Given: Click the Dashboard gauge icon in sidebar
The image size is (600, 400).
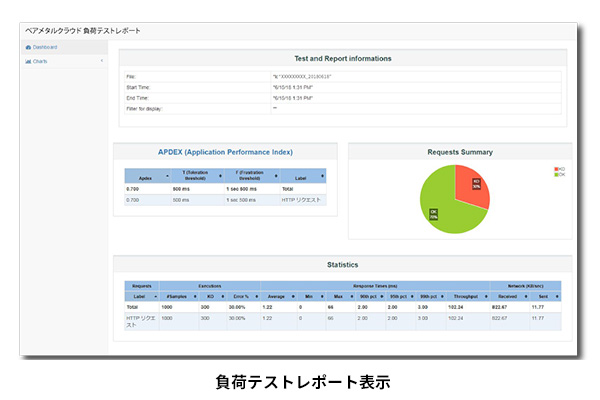Looking at the screenshot, I should coord(28,47).
